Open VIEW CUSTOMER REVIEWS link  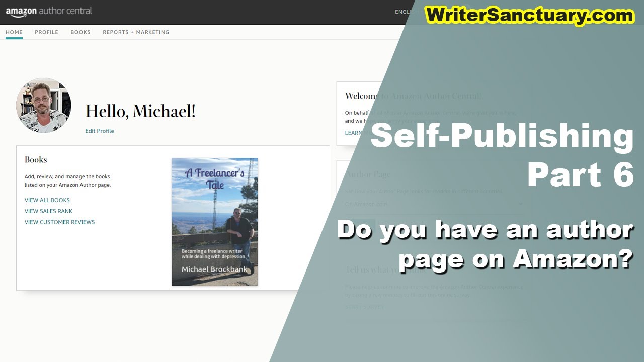pos(60,222)
